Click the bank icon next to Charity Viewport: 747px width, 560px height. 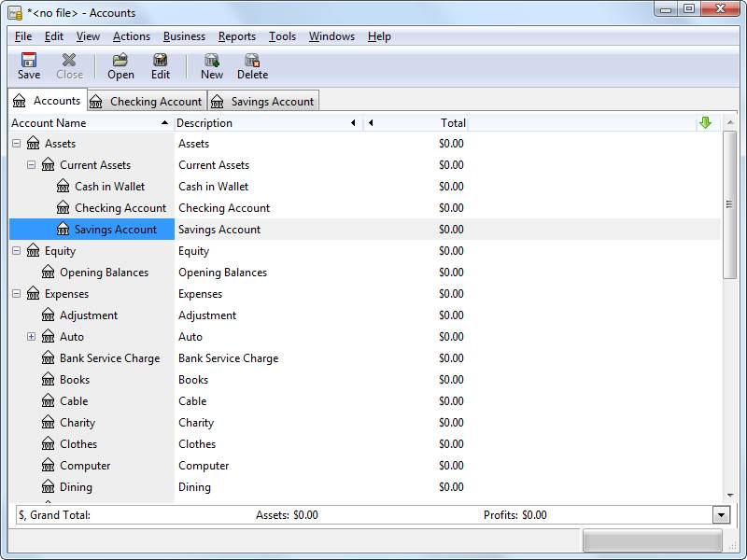tap(49, 422)
